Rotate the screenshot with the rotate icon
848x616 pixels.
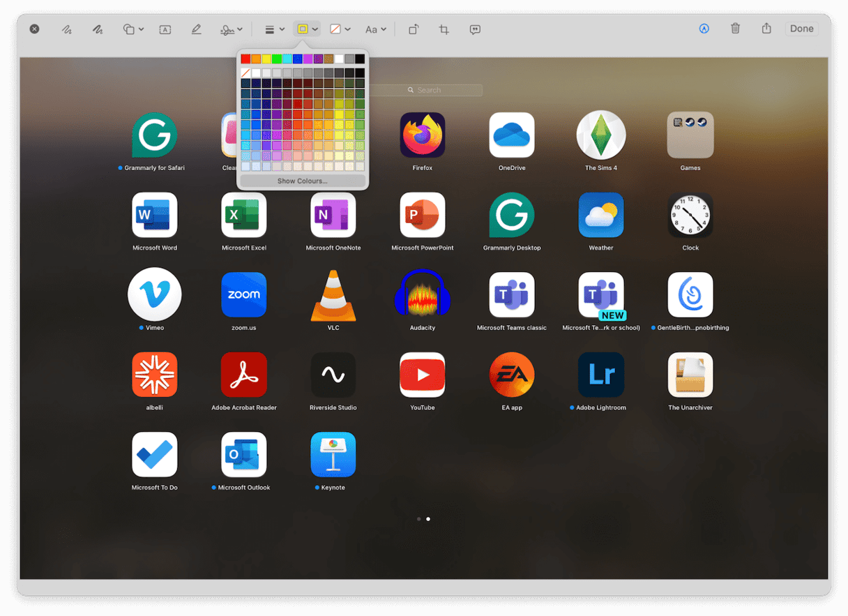click(412, 29)
